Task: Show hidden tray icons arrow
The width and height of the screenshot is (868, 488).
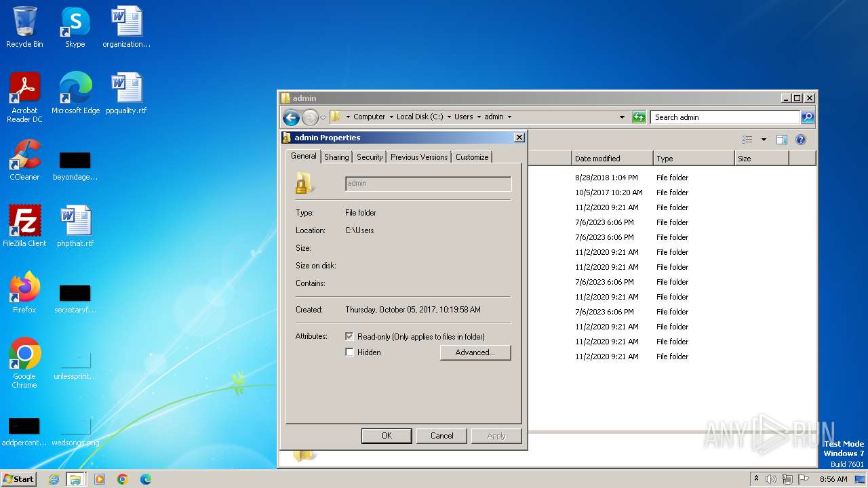Action: tap(756, 479)
